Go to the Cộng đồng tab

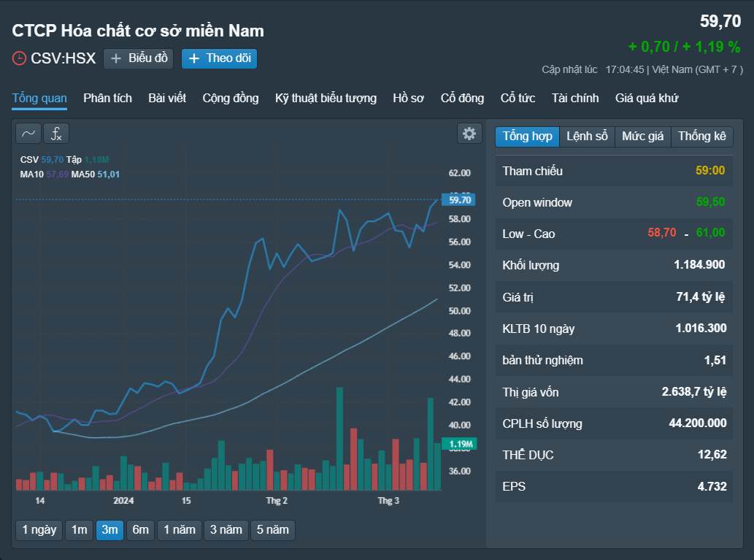click(x=231, y=98)
